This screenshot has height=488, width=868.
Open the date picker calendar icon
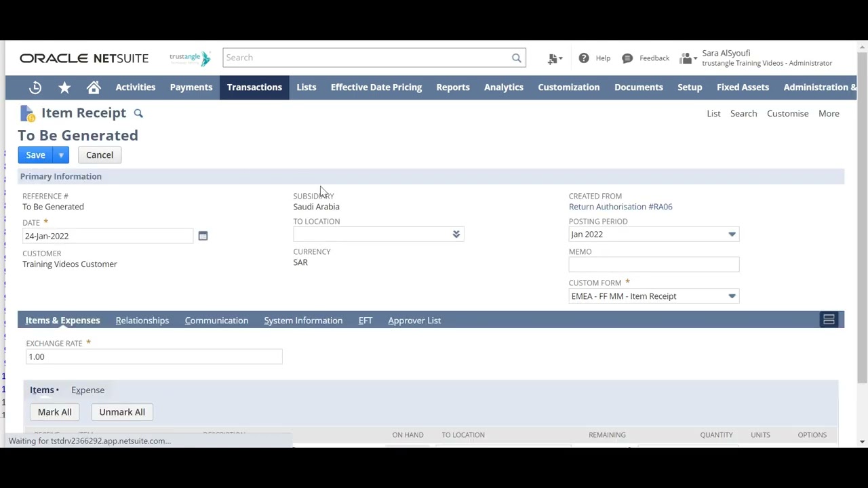click(x=203, y=236)
